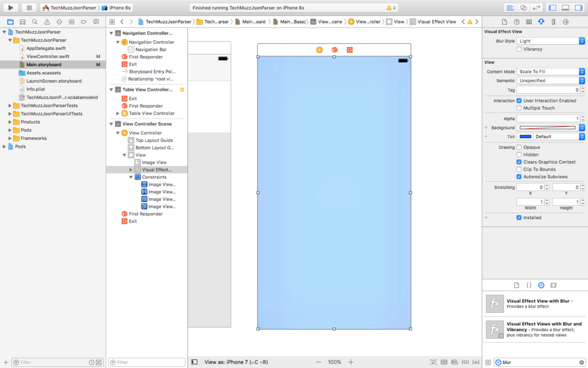Image resolution: width=588 pixels, height=368 pixels.
Task: Open the Semantic dropdown
Action: point(551,80)
